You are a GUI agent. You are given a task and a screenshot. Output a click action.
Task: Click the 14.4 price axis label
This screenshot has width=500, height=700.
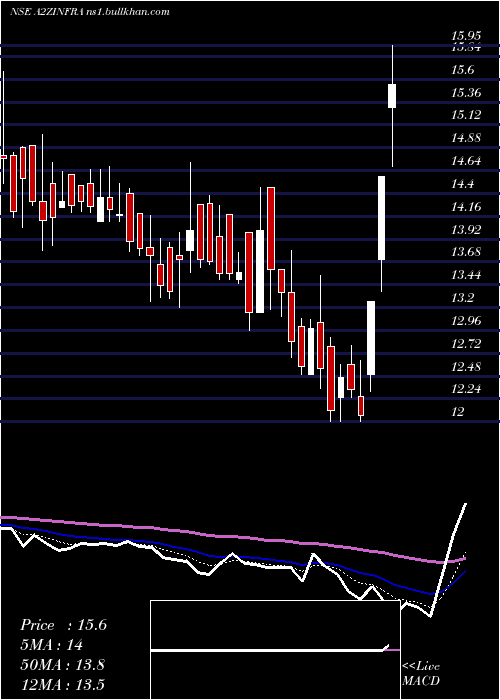coord(462,184)
